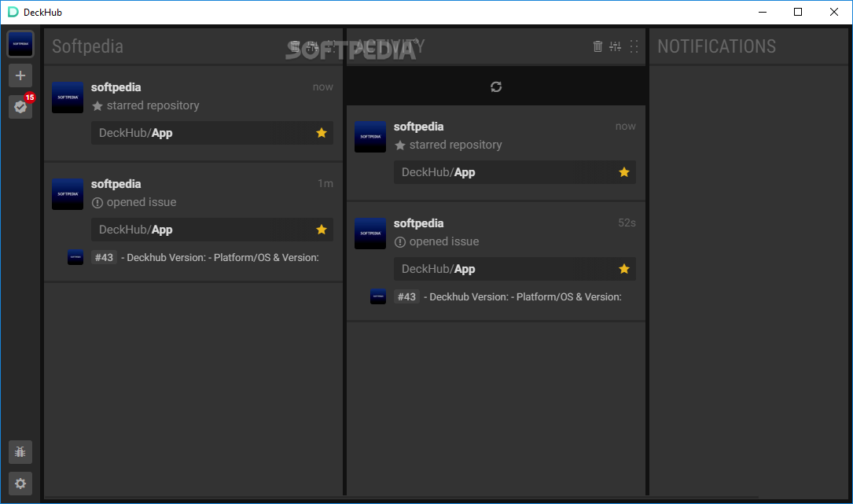Open Activity column filter sliders
This screenshot has width=853, height=504.
(616, 46)
